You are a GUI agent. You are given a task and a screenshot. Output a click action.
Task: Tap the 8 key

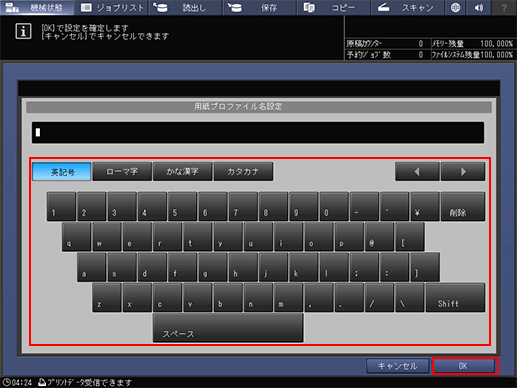pyautogui.click(x=273, y=206)
